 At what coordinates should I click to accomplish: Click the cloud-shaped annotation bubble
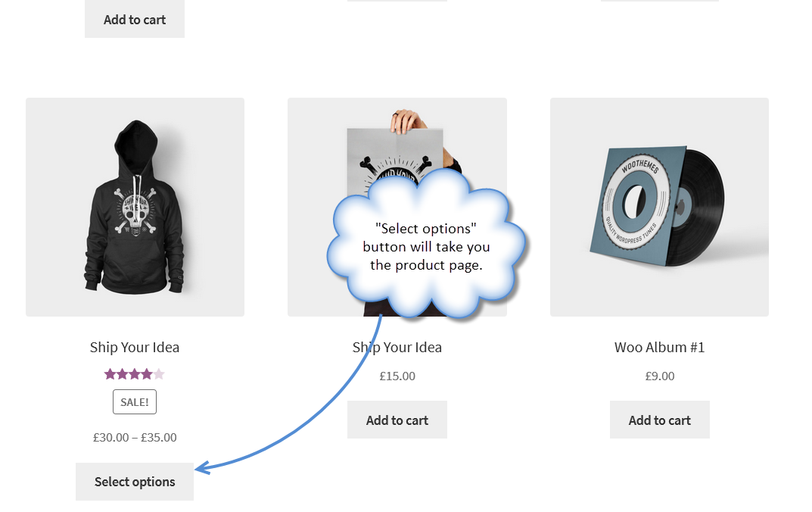428,247
